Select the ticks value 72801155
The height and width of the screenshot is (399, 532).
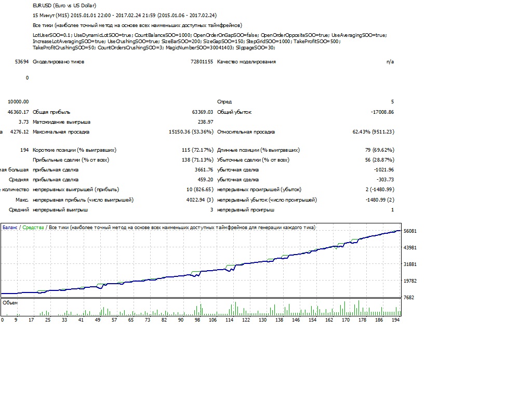click(x=202, y=62)
